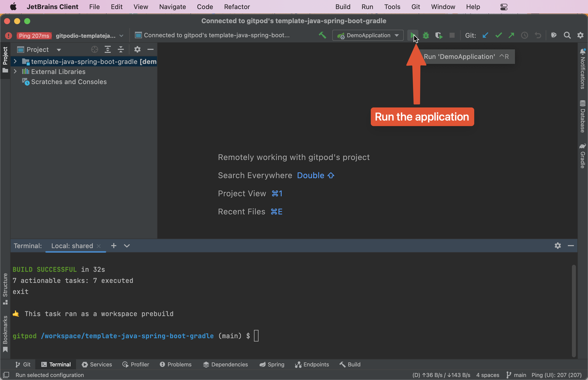Open Search Everywhere magnifier icon
The width and height of the screenshot is (588, 380).
567,35
